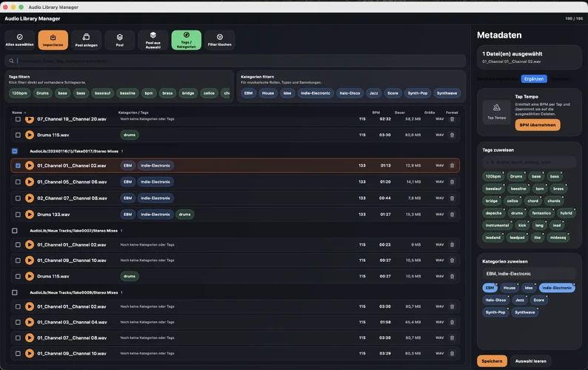Image resolution: width=588 pixels, height=370 pixels.
Task: Filter by the Synthwave category chip
Action: point(447,93)
